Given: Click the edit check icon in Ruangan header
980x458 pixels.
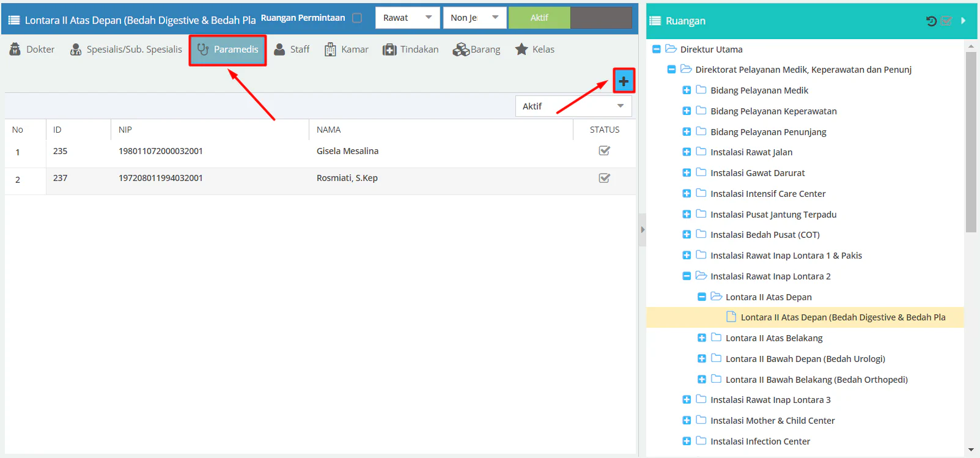Looking at the screenshot, I should (x=946, y=21).
